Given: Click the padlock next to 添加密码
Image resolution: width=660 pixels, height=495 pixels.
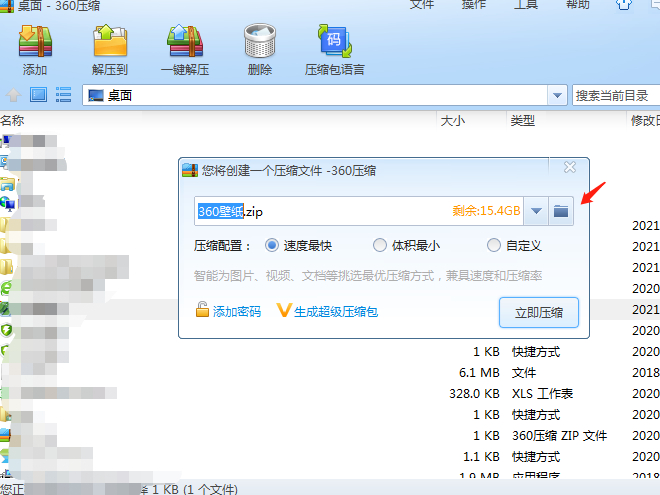Looking at the screenshot, I should (x=202, y=310).
